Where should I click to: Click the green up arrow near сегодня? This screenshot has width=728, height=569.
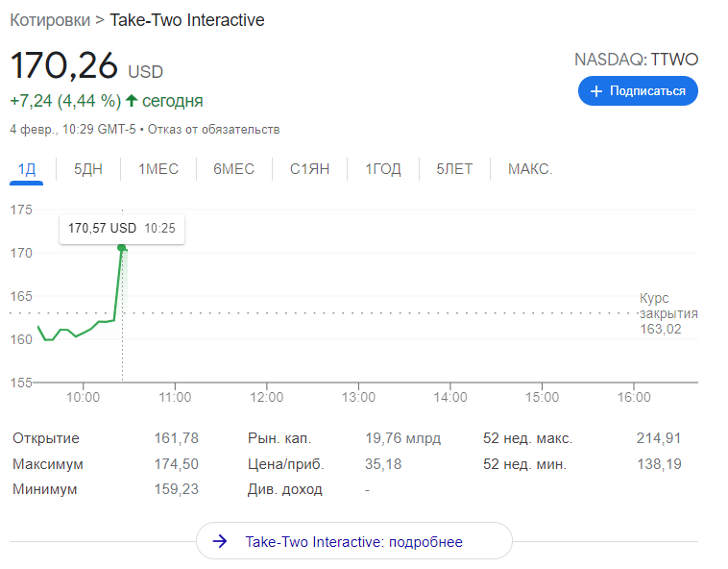click(132, 100)
